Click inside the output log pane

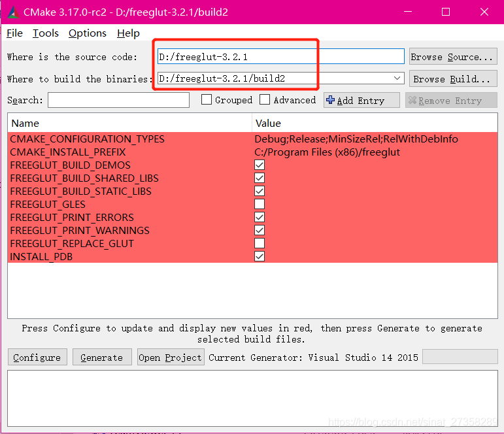(252, 398)
